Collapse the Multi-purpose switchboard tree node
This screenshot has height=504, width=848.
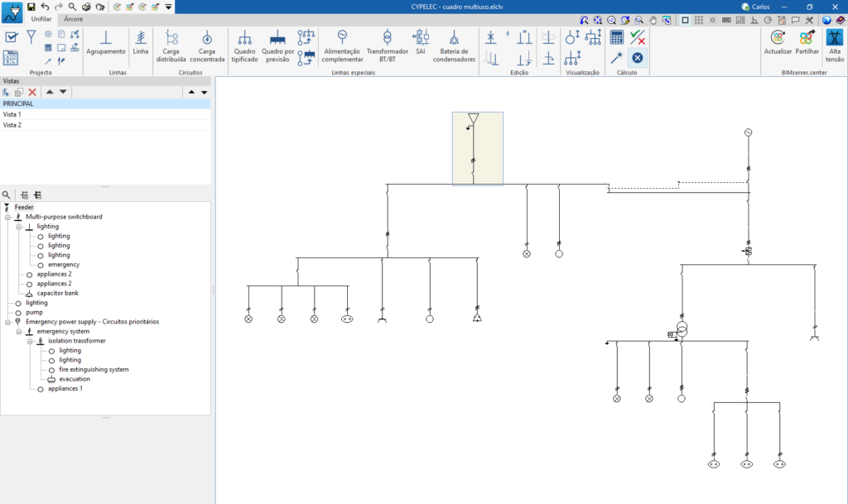[7, 217]
